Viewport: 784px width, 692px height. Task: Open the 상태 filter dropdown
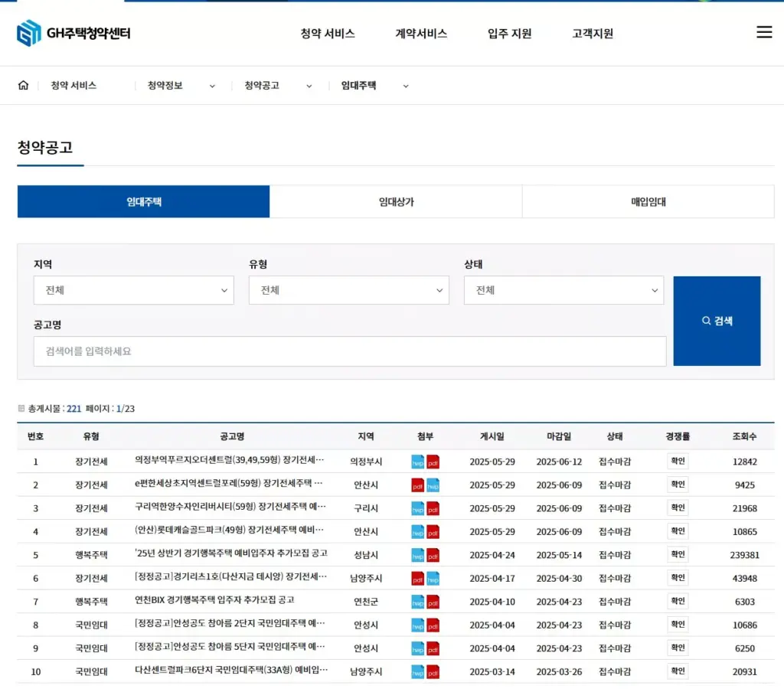click(x=564, y=290)
